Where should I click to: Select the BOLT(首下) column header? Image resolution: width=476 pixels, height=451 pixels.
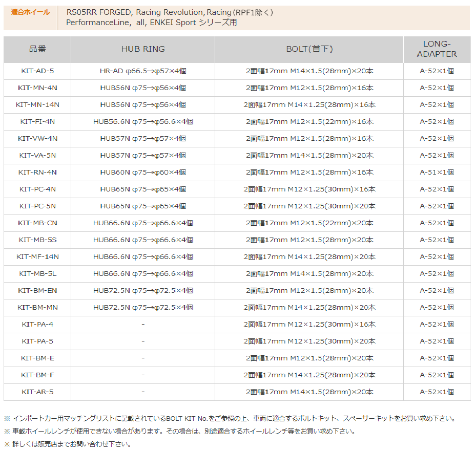click(309, 49)
